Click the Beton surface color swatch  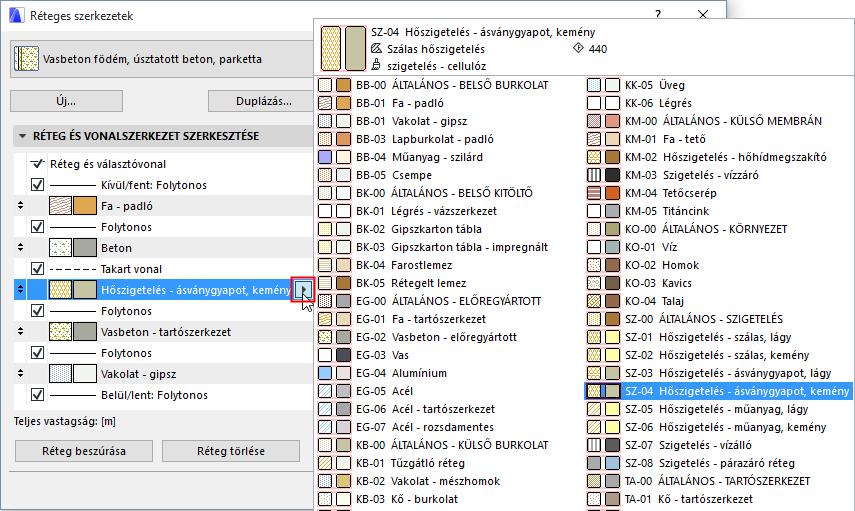85,248
